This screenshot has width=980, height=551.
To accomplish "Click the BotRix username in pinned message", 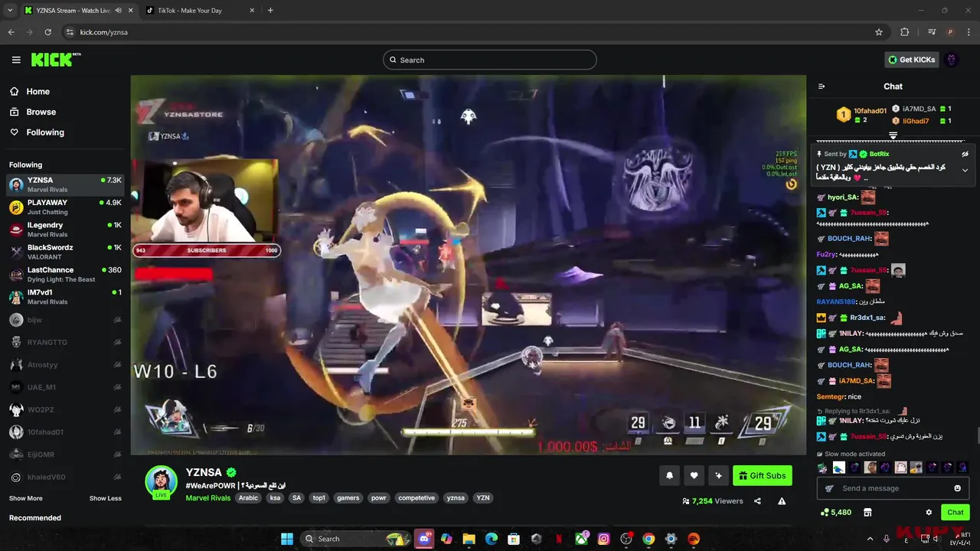I will coord(878,154).
